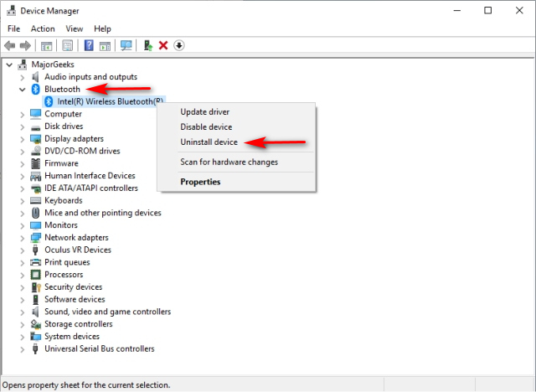Click the Audio inputs and outputs speaker icon
Image resolution: width=536 pixels, height=392 pixels.
tap(35, 77)
